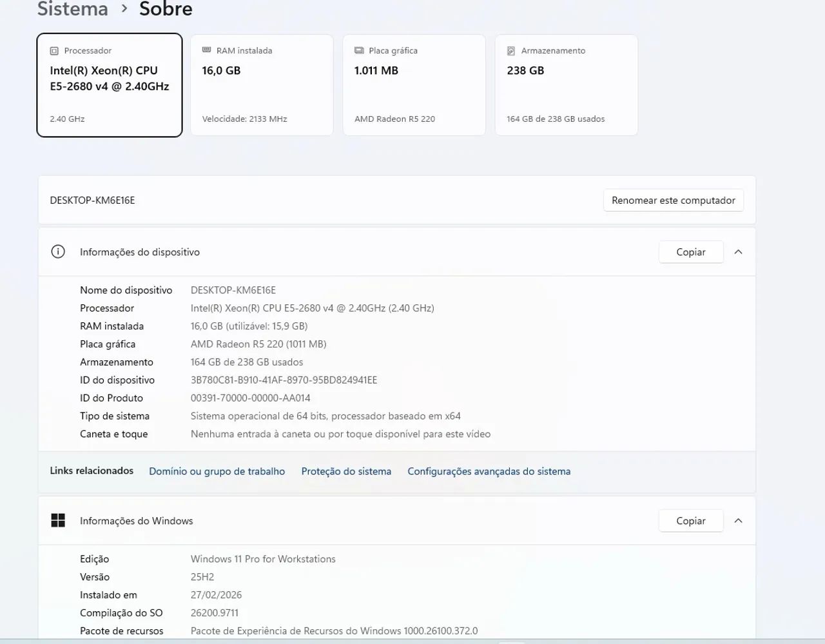This screenshot has width=825, height=644.
Task: Select the Armazenamento 238 GB card
Action: click(x=567, y=85)
